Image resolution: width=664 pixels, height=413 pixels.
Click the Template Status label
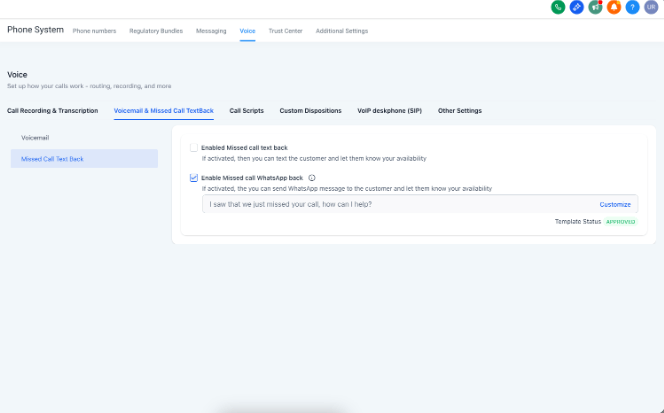point(578,222)
